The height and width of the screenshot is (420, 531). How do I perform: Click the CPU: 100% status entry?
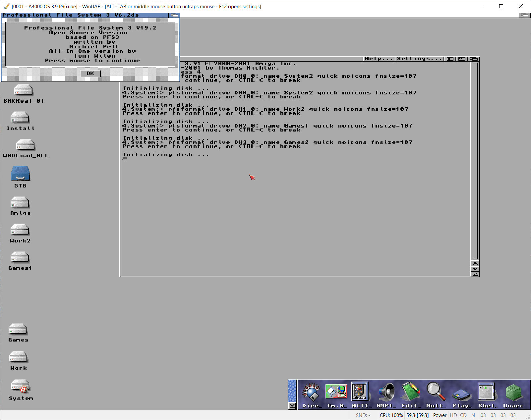(x=391, y=415)
